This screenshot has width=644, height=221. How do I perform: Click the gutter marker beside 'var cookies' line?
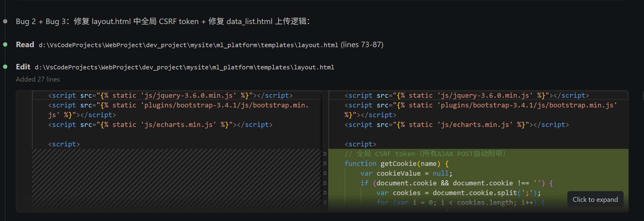pyautogui.click(x=325, y=193)
